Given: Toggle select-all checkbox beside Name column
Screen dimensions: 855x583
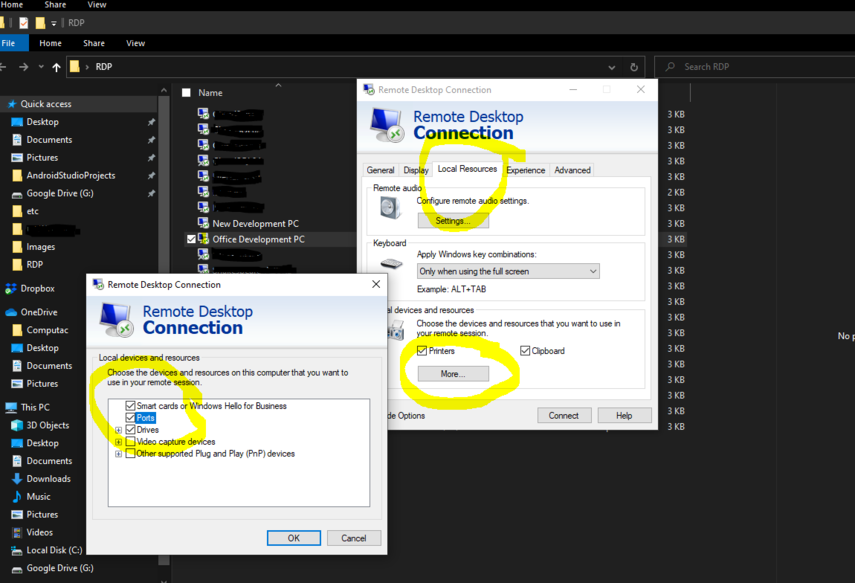Looking at the screenshot, I should point(186,93).
